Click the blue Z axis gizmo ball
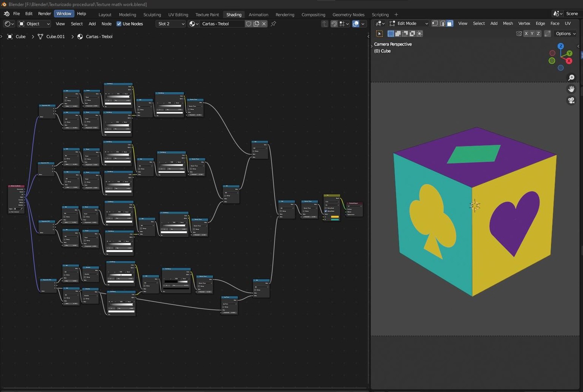 click(x=561, y=46)
